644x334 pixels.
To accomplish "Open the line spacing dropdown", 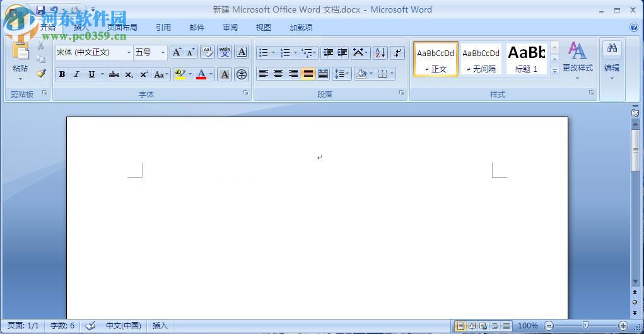I will point(342,74).
